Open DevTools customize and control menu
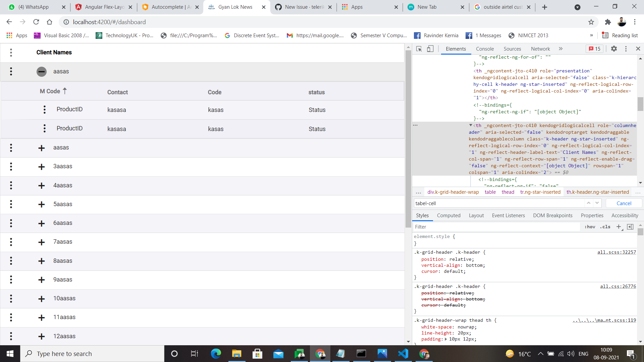Screen dimensions: 644x362 [626, 49]
